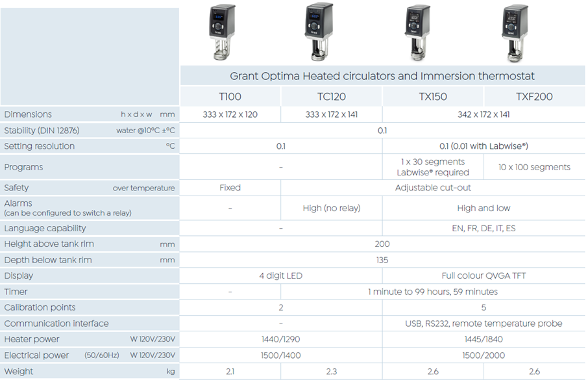588x382 pixels.
Task: Click the '1500/1400' electrical power value
Action: pyautogui.click(x=280, y=355)
